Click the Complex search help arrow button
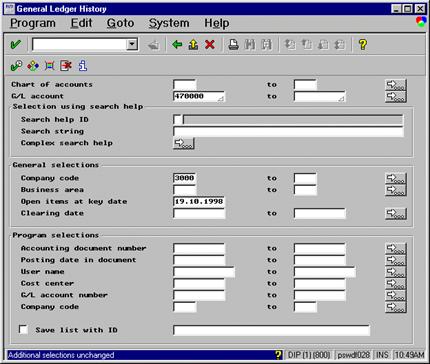 pos(184,143)
